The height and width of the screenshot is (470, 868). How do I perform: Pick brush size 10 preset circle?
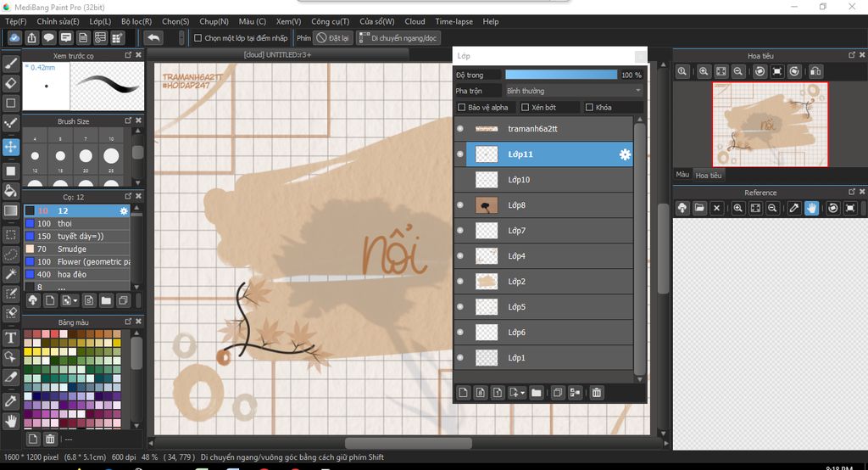111,156
